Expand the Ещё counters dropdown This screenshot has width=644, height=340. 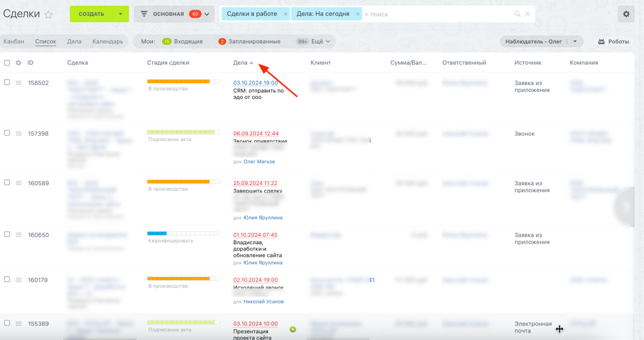coord(316,42)
